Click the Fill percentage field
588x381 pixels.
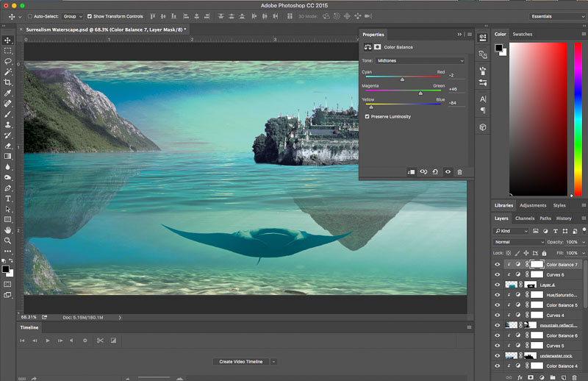tap(572, 253)
